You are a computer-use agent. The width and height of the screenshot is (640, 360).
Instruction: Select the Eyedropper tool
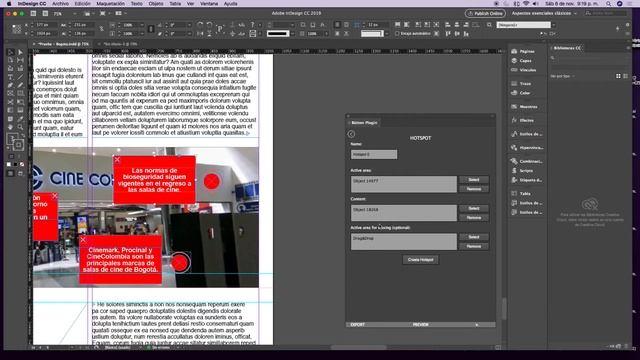point(20,119)
